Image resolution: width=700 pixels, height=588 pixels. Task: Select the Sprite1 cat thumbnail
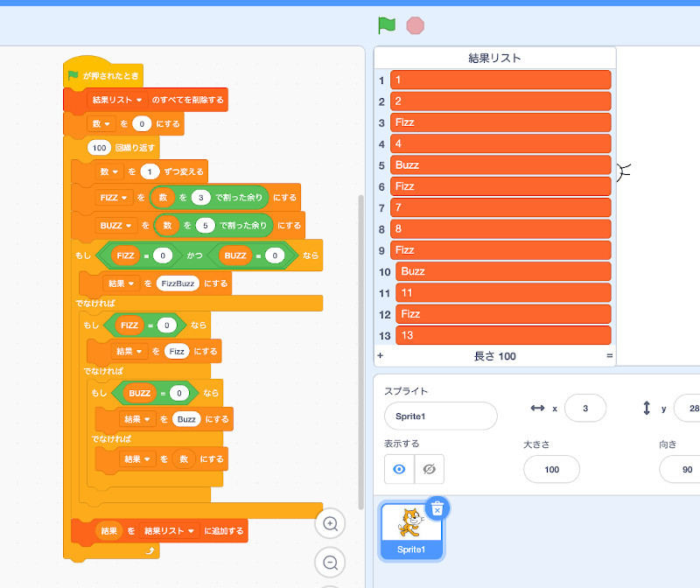click(411, 527)
